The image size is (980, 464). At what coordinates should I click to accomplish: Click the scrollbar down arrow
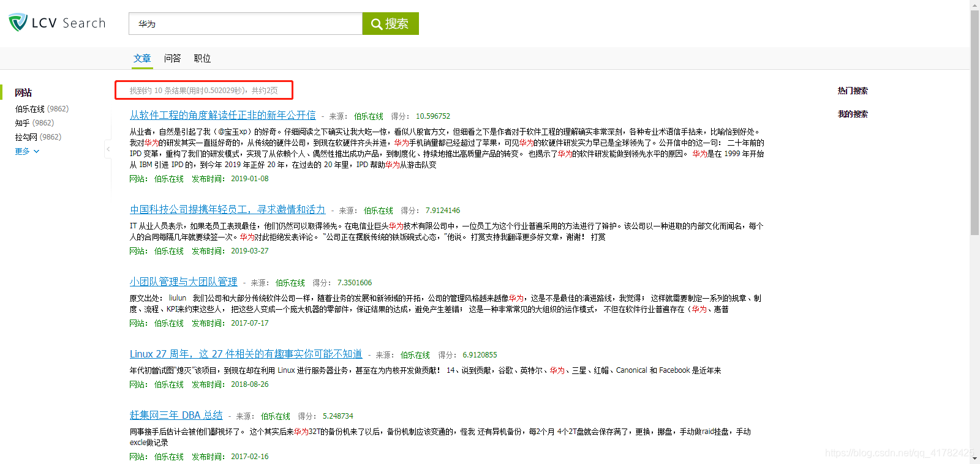pos(974,459)
